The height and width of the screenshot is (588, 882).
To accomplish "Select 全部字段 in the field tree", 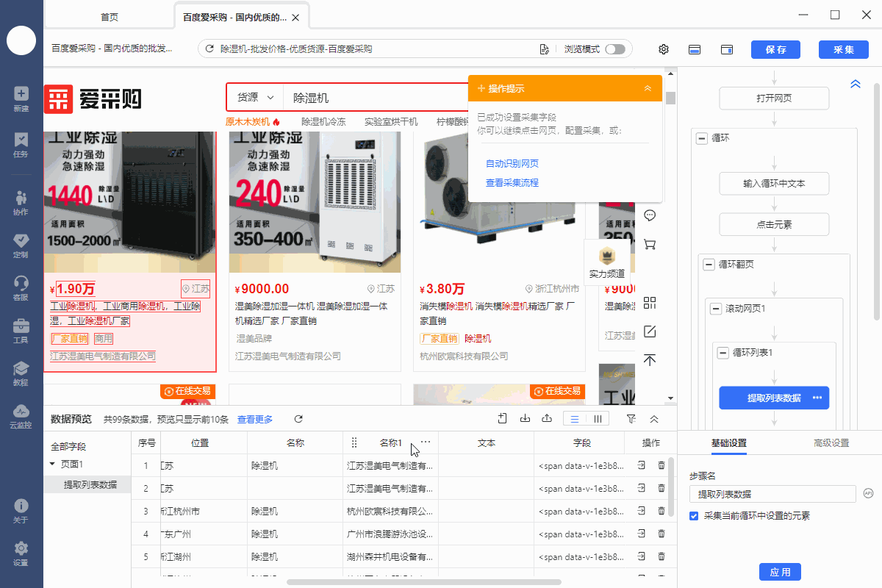I will pyautogui.click(x=68, y=446).
